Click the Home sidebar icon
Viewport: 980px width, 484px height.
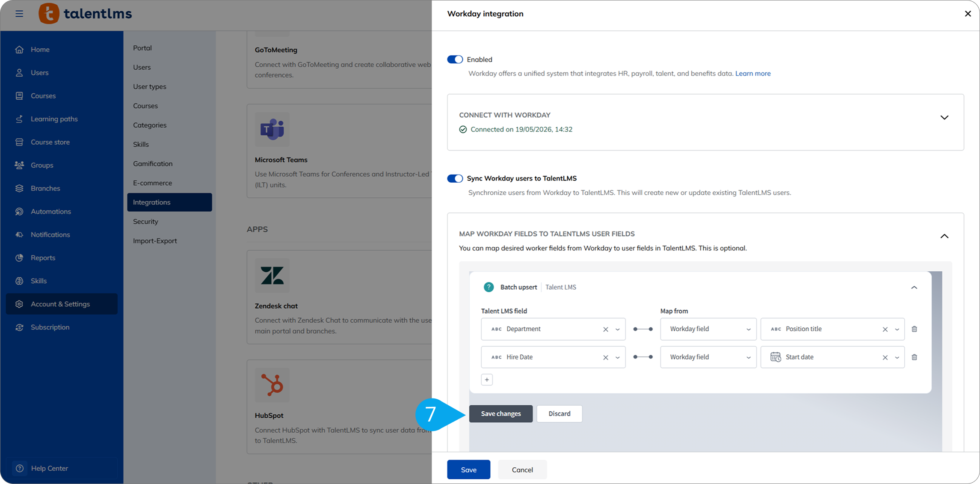pos(19,50)
